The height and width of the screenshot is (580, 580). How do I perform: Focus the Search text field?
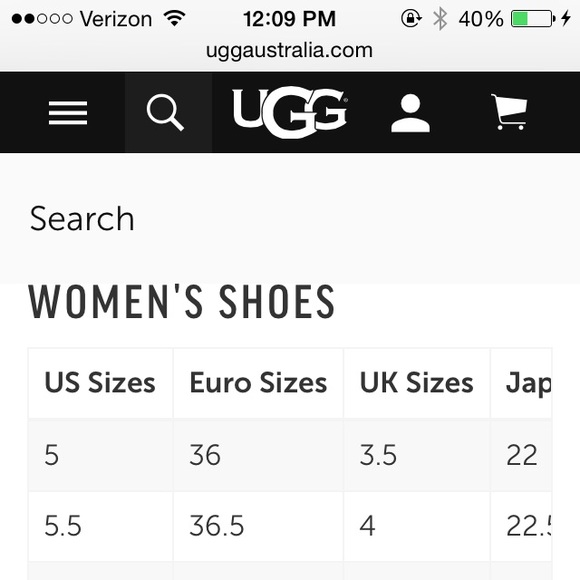point(290,219)
